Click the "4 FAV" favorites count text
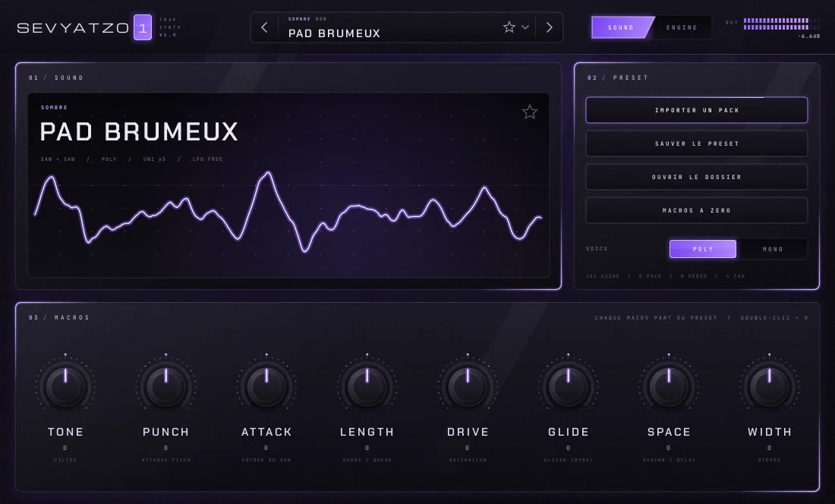 coord(734,276)
